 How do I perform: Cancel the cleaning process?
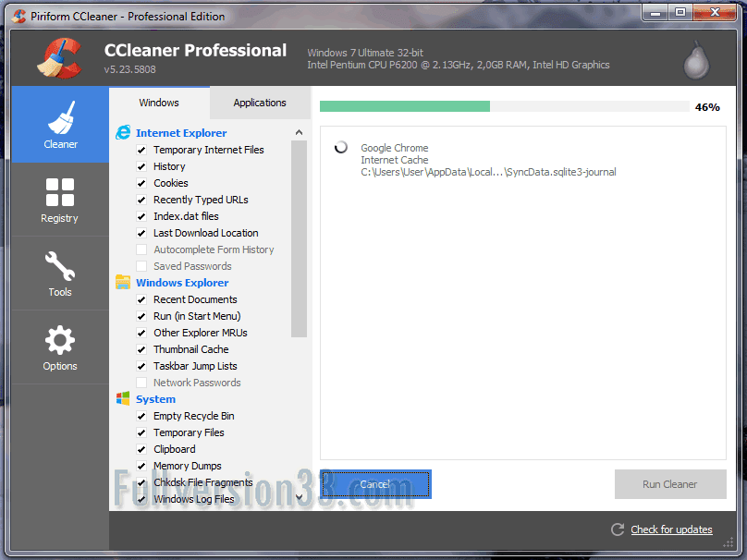click(375, 484)
